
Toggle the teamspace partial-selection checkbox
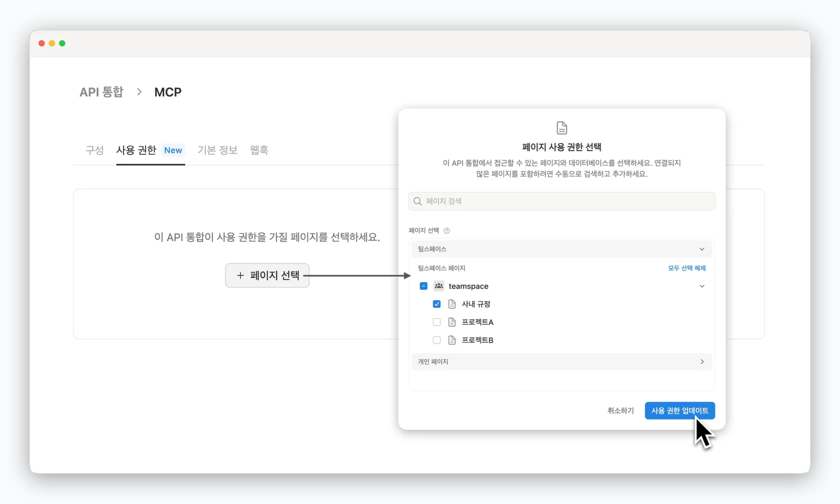pyautogui.click(x=423, y=286)
